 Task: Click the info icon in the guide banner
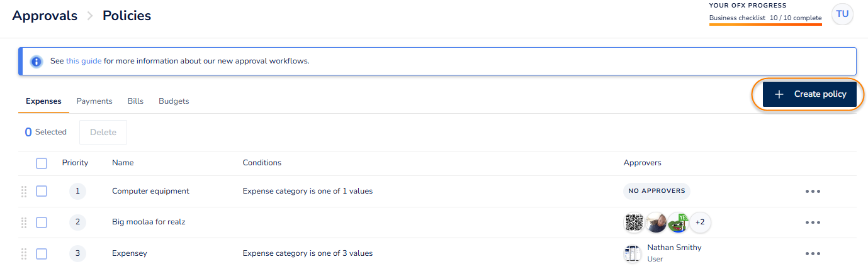pyautogui.click(x=37, y=62)
